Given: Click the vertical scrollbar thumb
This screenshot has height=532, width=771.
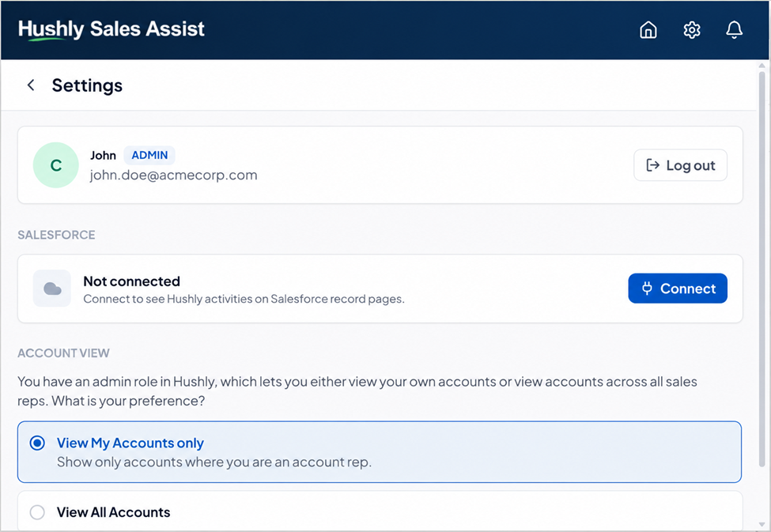Looking at the screenshot, I should (762, 270).
